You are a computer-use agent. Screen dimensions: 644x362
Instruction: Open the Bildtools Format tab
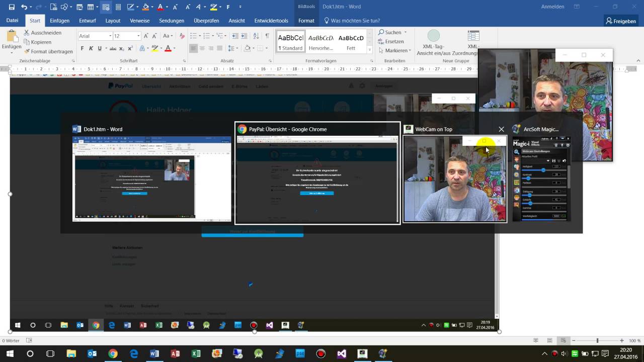[306, 21]
